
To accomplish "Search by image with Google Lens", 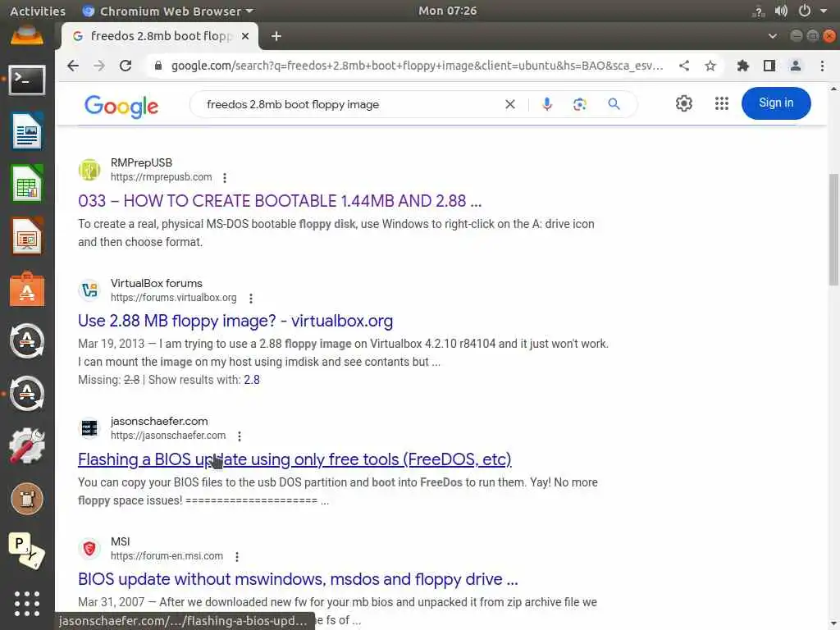I will (x=579, y=104).
